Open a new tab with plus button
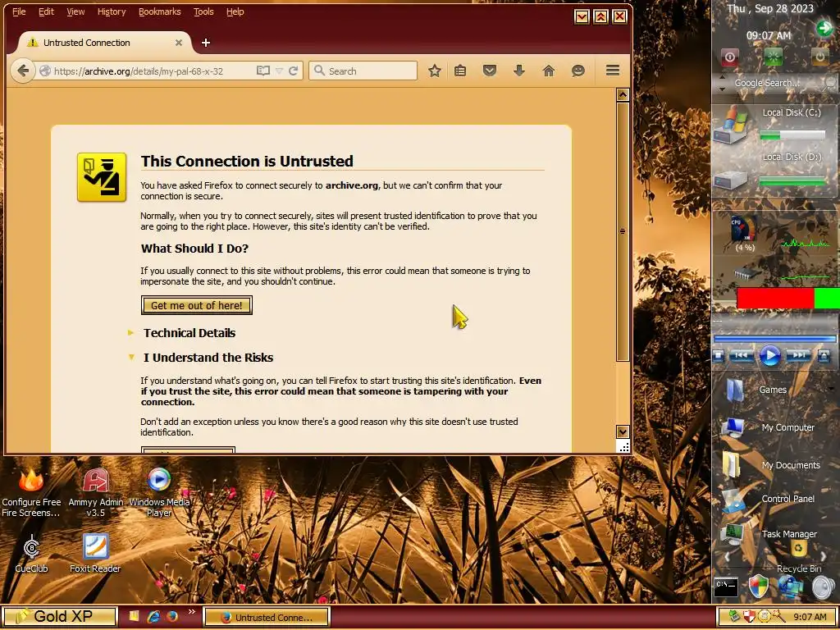The width and height of the screenshot is (840, 630). pos(206,43)
